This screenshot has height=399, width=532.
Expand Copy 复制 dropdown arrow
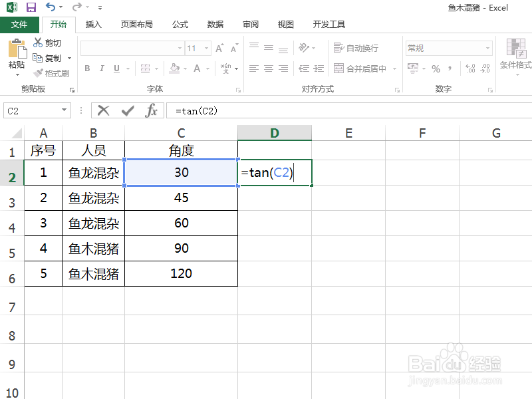coord(70,58)
